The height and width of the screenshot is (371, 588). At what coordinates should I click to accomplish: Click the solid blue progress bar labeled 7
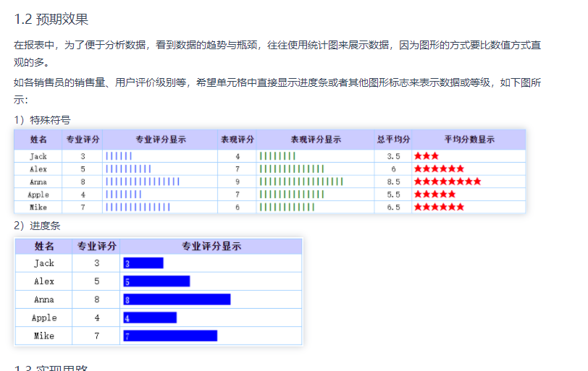click(170, 336)
